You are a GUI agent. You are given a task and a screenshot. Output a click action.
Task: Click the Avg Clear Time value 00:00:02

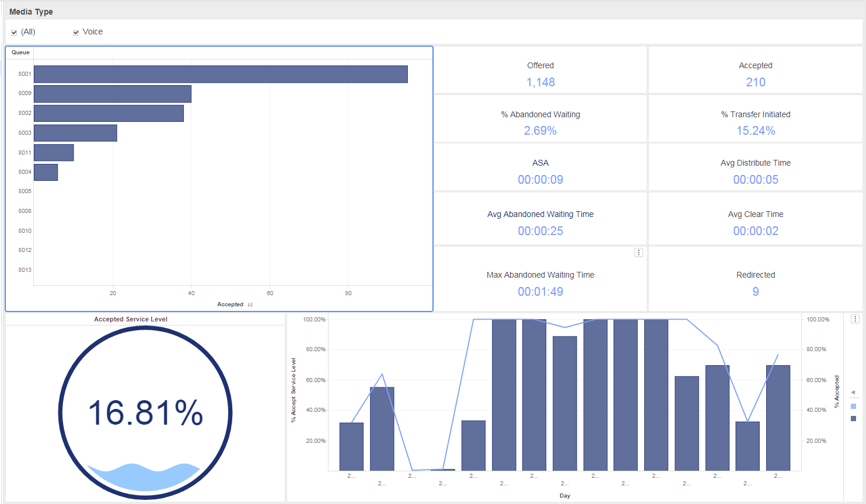(756, 231)
